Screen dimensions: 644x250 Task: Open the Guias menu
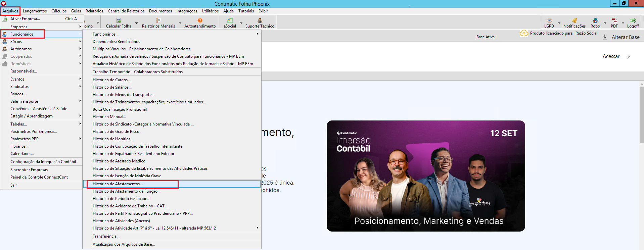tap(76, 11)
